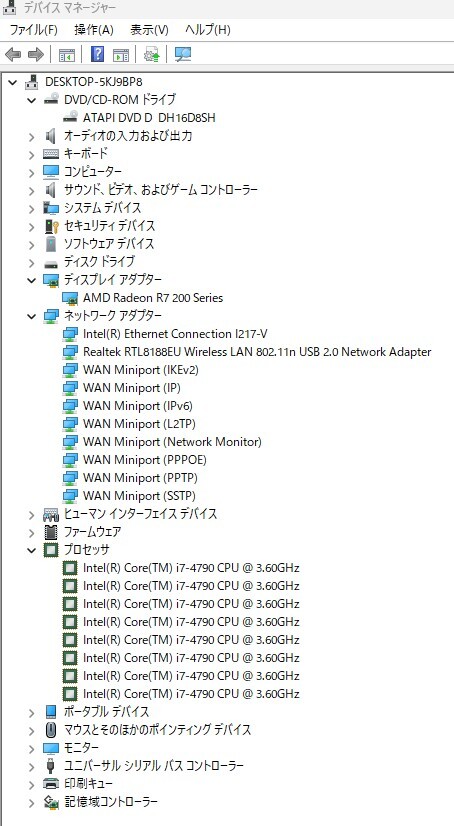Collapse the プロセッサ category
The height and width of the screenshot is (826, 454).
coord(32,550)
